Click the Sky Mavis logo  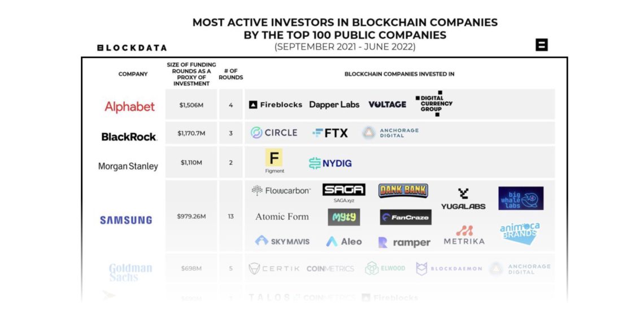point(282,241)
